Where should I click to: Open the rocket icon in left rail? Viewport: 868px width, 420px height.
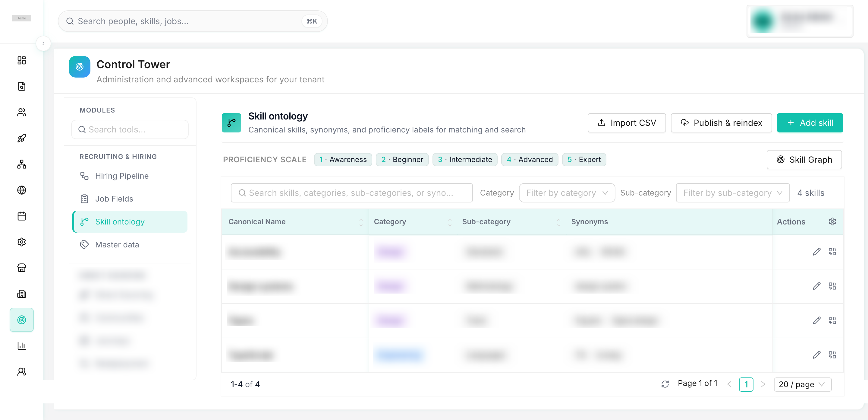click(x=22, y=138)
